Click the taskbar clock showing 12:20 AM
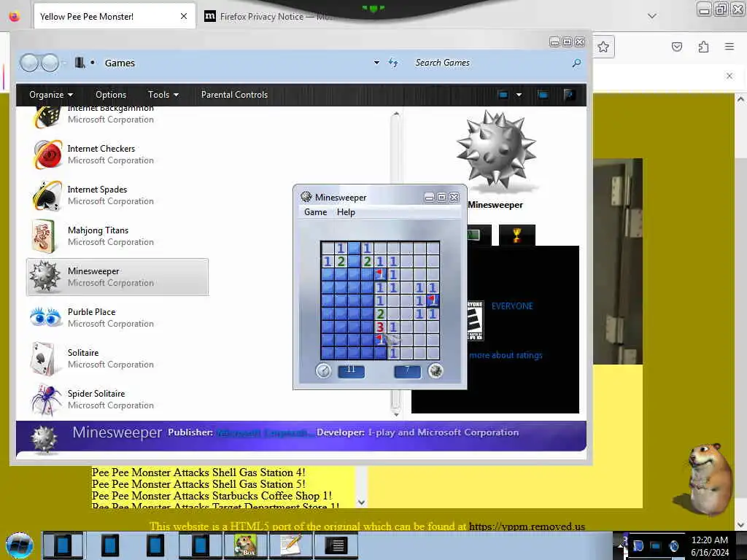 (x=710, y=545)
